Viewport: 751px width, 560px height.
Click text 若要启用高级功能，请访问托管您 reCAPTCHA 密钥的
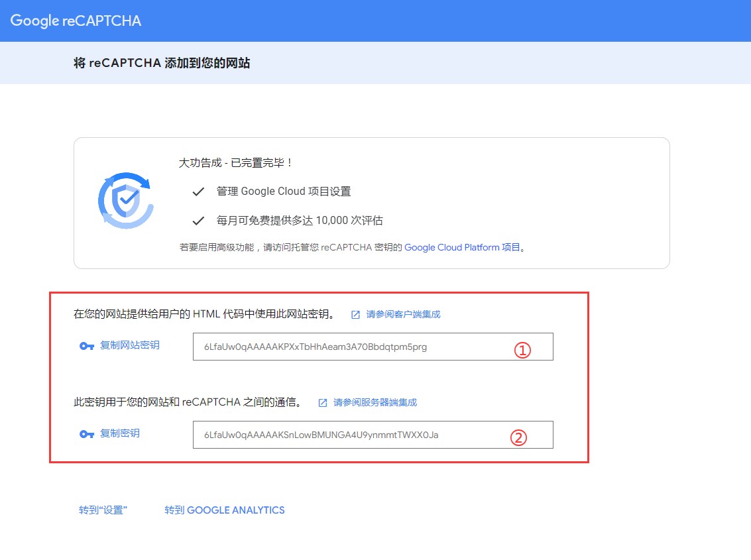point(291,247)
